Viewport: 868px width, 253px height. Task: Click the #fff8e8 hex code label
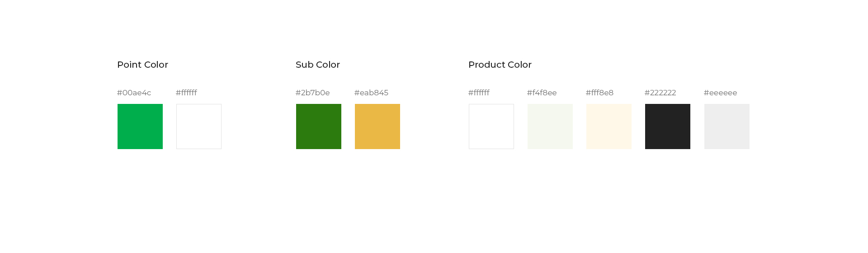coord(599,93)
